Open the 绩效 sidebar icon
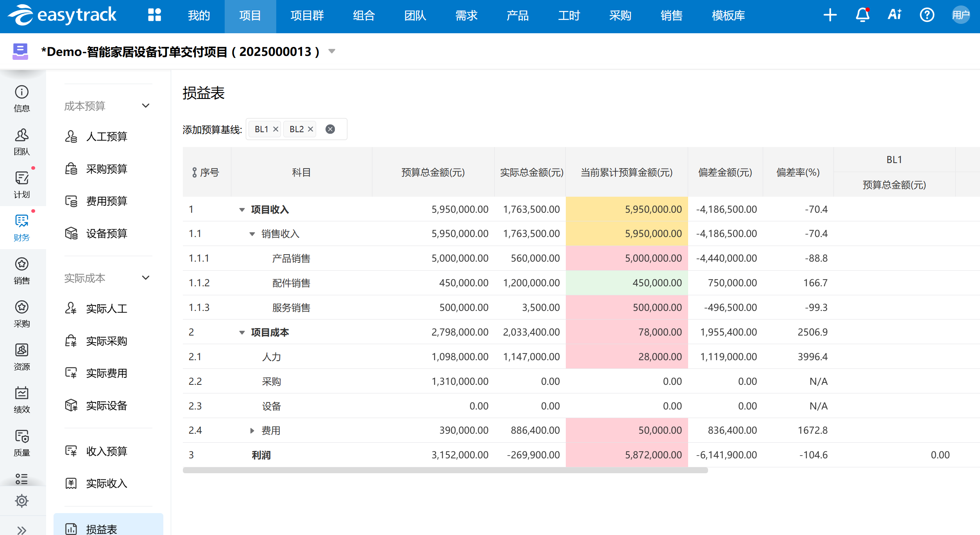This screenshot has width=980, height=535. (22, 400)
